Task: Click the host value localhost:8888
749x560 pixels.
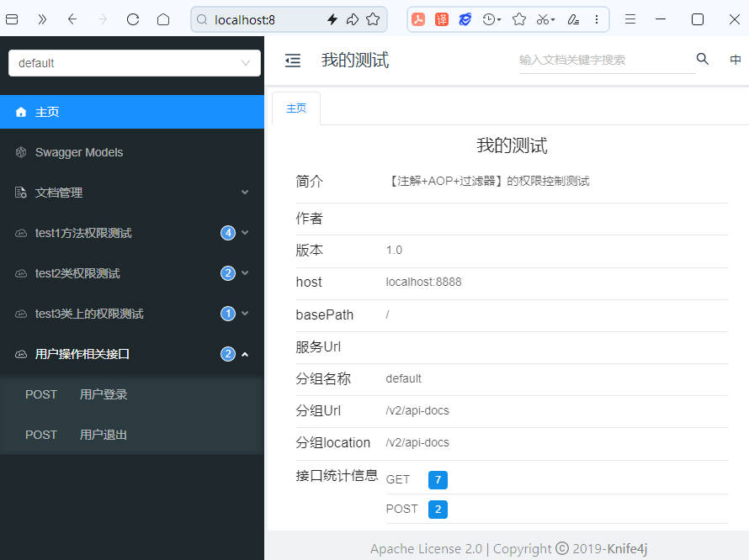Action: coord(423,283)
